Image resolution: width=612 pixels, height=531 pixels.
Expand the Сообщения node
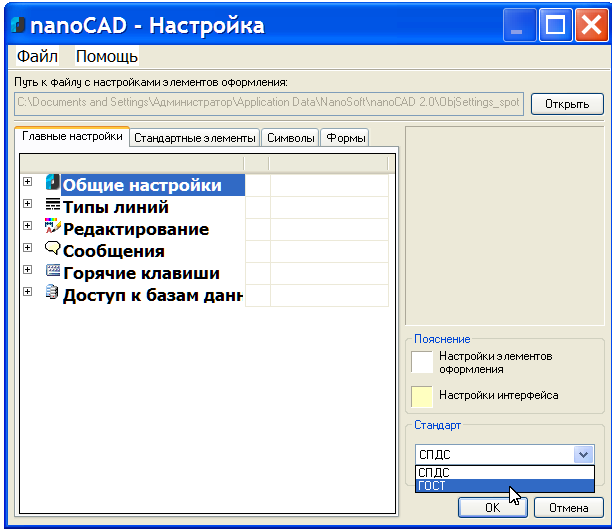pyautogui.click(x=27, y=247)
